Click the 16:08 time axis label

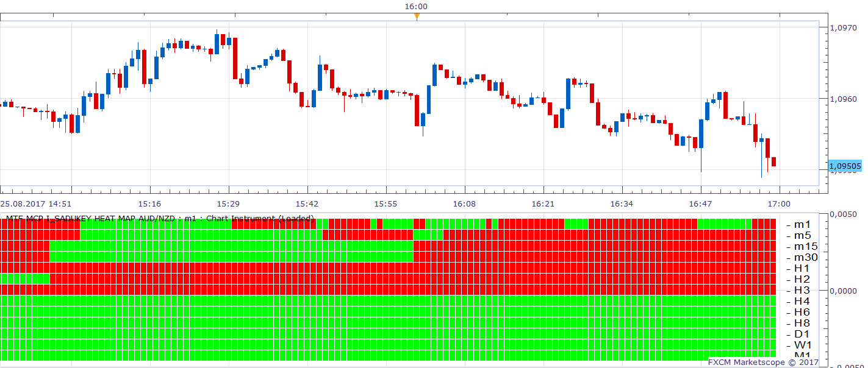click(x=464, y=203)
